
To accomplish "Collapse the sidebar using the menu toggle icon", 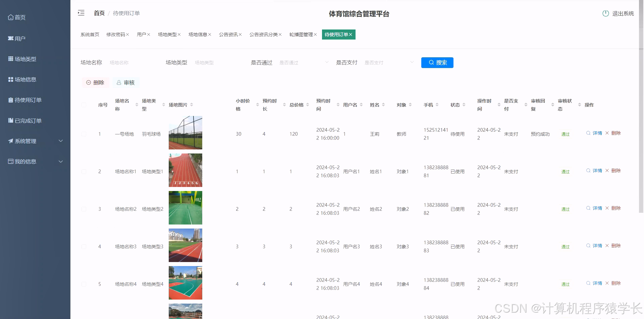I will point(81,13).
